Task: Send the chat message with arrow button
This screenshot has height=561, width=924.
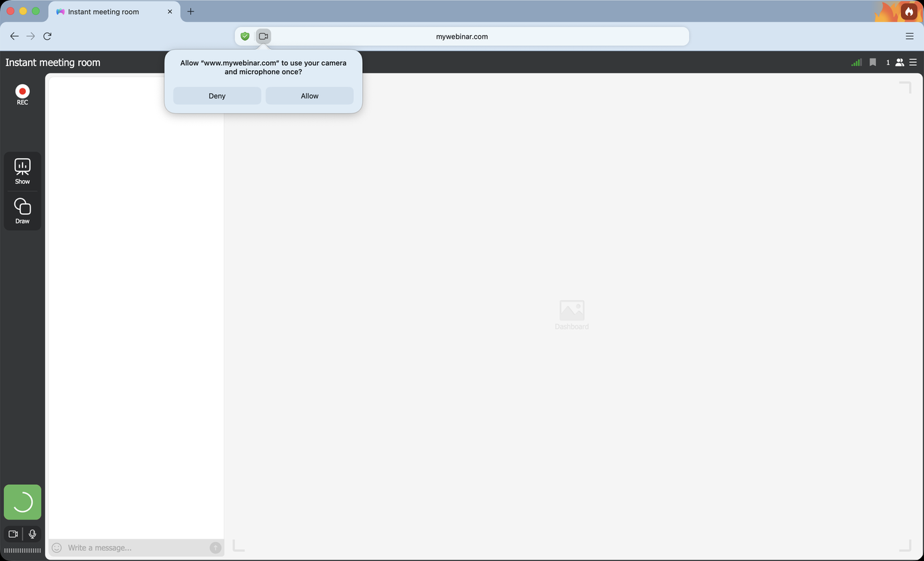Action: 215,547
